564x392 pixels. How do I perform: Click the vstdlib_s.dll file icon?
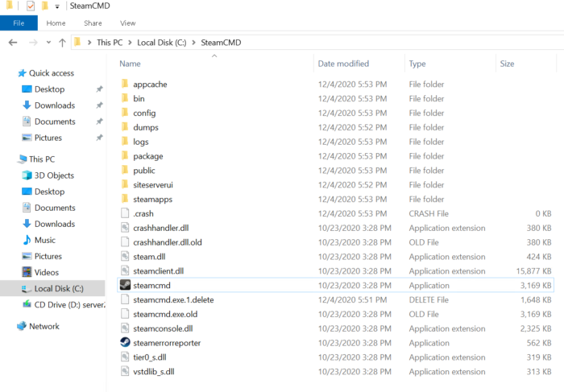[x=125, y=371]
